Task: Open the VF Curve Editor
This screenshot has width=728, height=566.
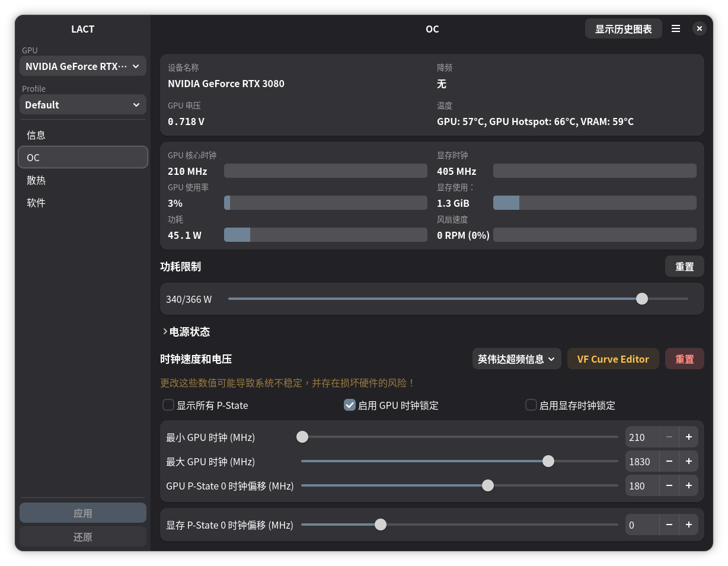Action: (x=613, y=359)
